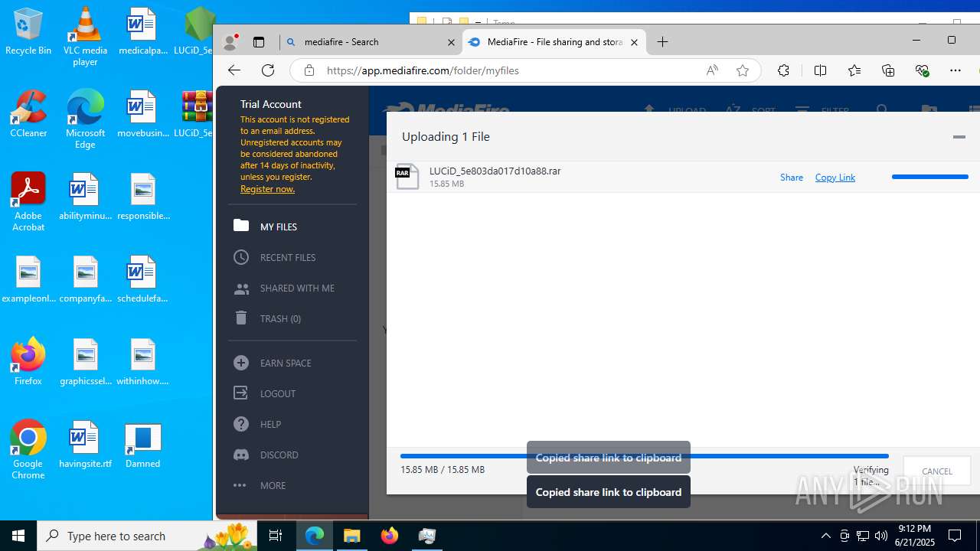The image size is (980, 551).
Task: Launch Google Chrome from desktop
Action: point(28,450)
